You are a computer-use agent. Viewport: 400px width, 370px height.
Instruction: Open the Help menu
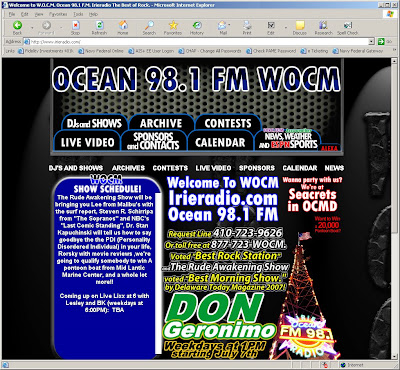pos(93,14)
